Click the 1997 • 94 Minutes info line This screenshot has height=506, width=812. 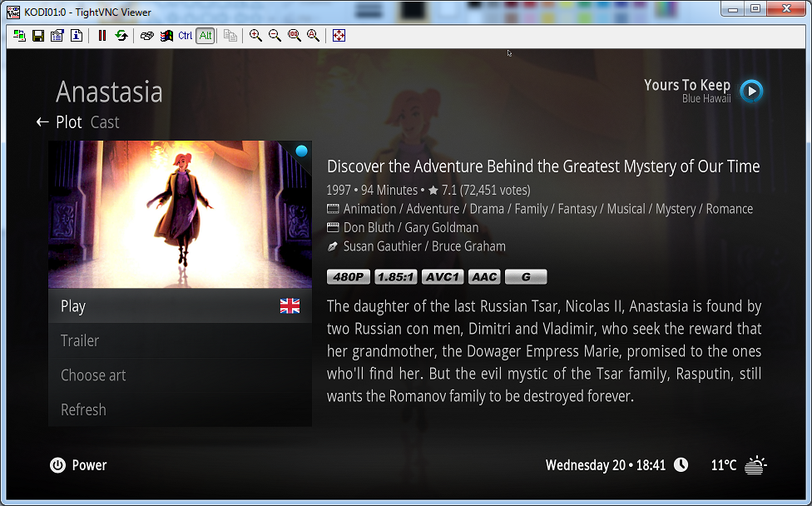coord(428,190)
